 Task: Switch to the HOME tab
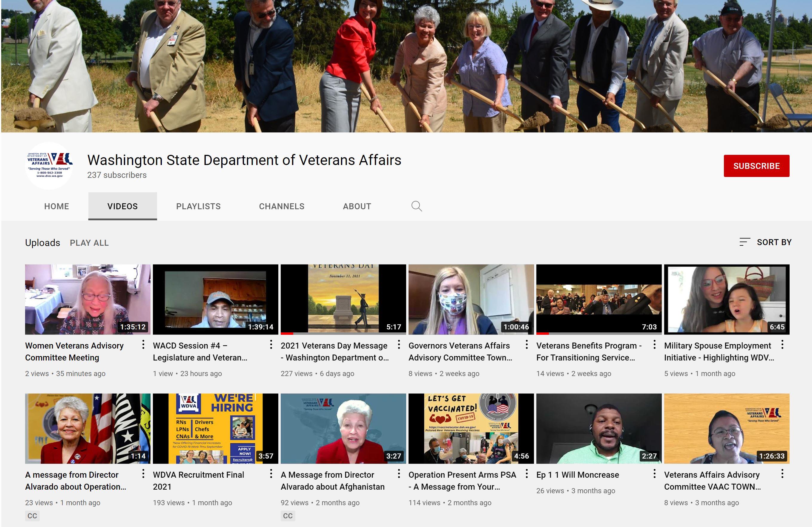coord(57,206)
